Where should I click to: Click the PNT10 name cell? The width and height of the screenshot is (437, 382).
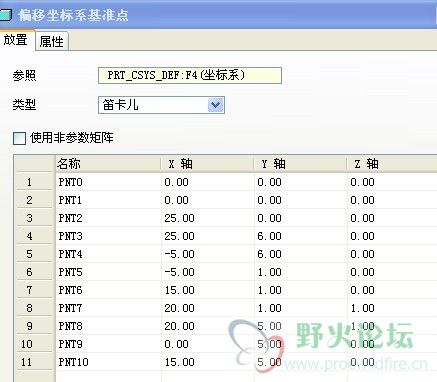tap(108, 362)
